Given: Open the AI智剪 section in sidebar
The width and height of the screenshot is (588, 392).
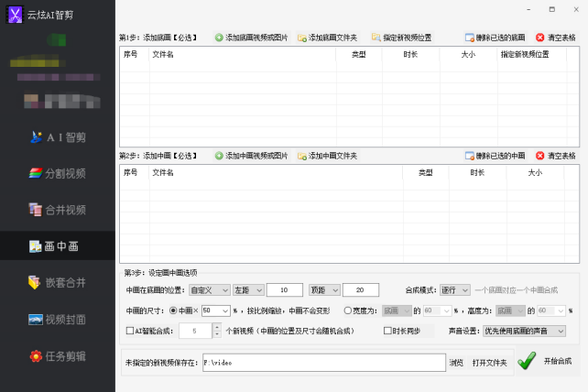Looking at the screenshot, I should [x=58, y=137].
